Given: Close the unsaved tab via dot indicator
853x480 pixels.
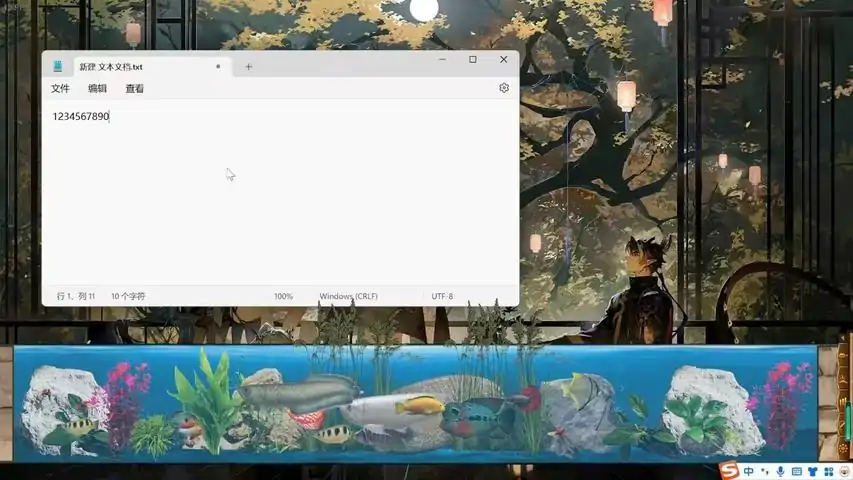Looking at the screenshot, I should pyautogui.click(x=218, y=67).
